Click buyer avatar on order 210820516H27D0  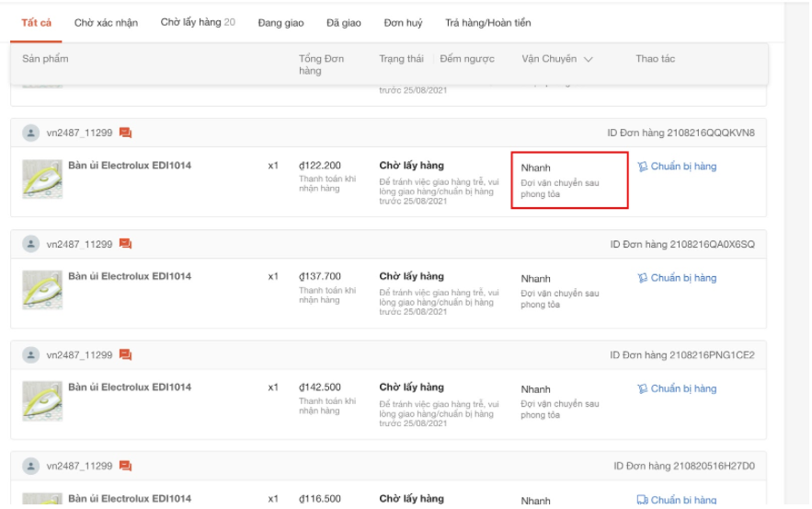(31, 466)
